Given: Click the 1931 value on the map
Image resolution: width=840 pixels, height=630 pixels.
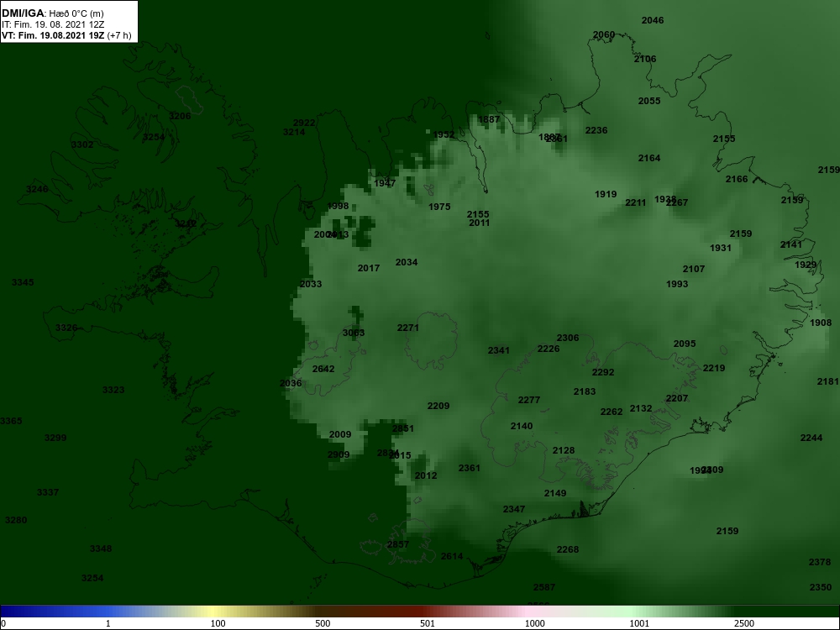Looking at the screenshot, I should (x=721, y=248).
